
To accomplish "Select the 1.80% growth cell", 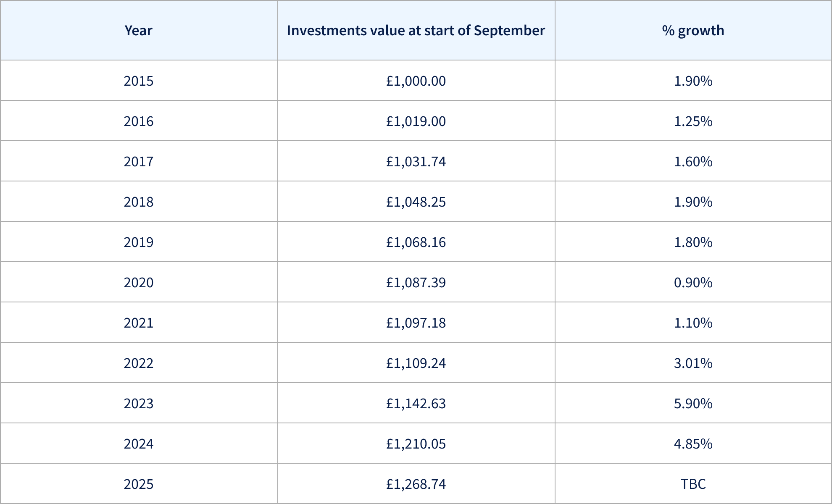I will pyautogui.click(x=693, y=242).
